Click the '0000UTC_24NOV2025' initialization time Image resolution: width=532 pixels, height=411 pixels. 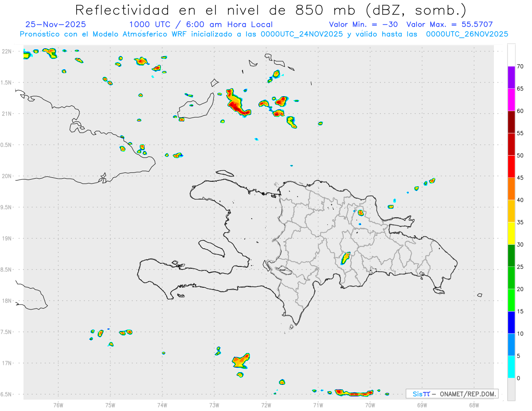[301, 34]
